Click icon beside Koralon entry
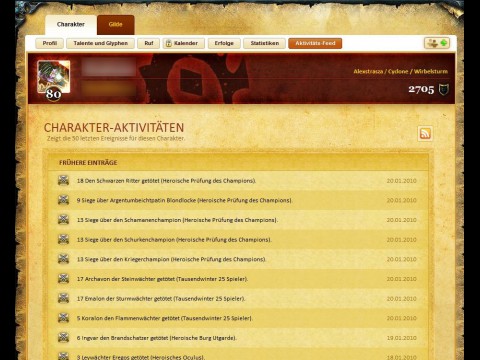This screenshot has width=480, height=360. click(63, 318)
